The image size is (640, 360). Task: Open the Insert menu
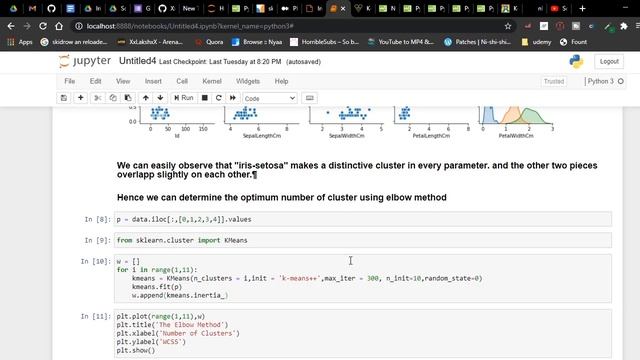click(153, 81)
